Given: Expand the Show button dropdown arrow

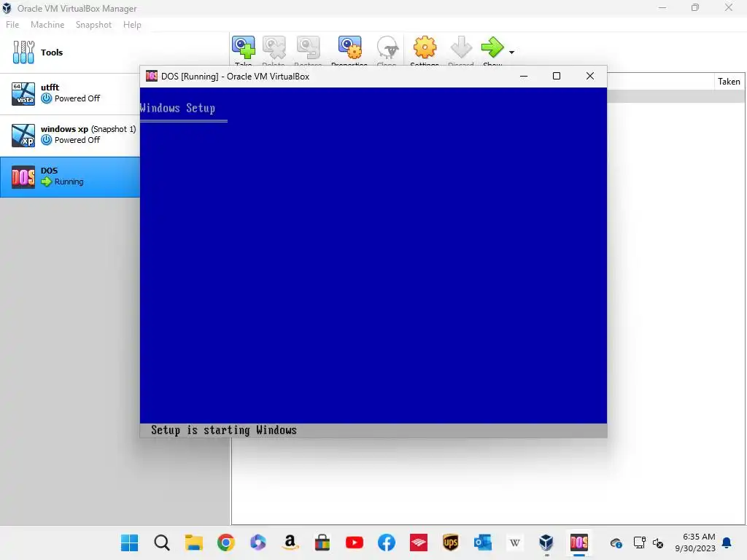Looking at the screenshot, I should (x=511, y=52).
